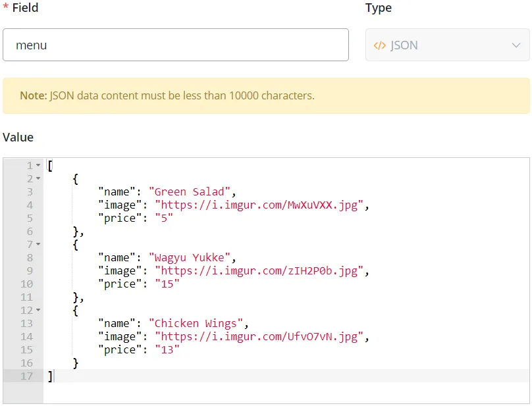The image size is (532, 406).
Task: Open the JSON type dropdown
Action: pos(447,45)
